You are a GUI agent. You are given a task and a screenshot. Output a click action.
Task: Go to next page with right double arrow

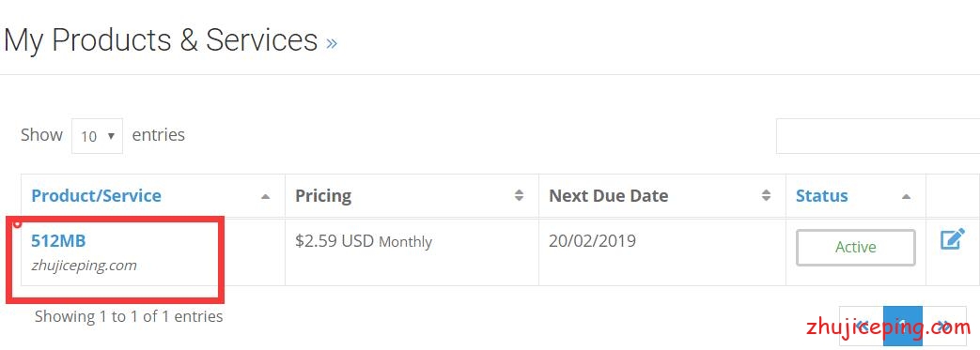[944, 326]
